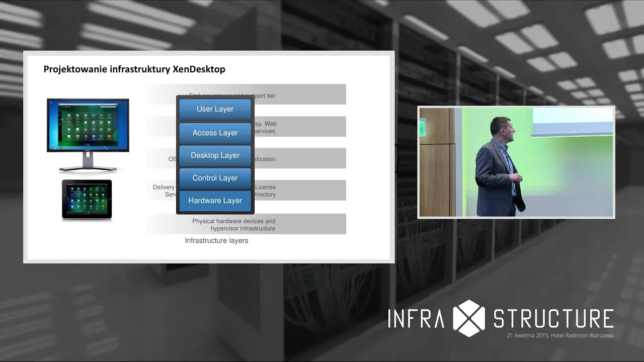The height and width of the screenshot is (362, 644).
Task: Click the Infrastructure X logo icon
Action: coord(469,318)
